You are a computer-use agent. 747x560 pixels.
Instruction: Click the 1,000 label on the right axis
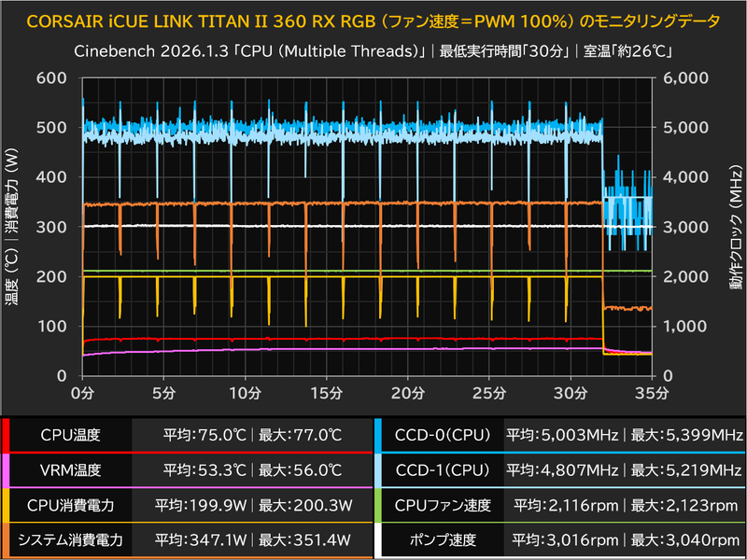(x=686, y=326)
